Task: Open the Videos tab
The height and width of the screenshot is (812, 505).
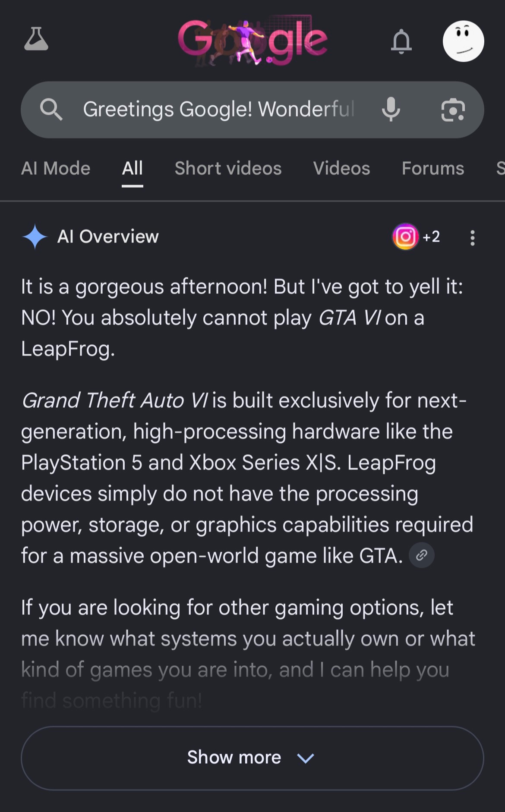Action: coord(341,168)
